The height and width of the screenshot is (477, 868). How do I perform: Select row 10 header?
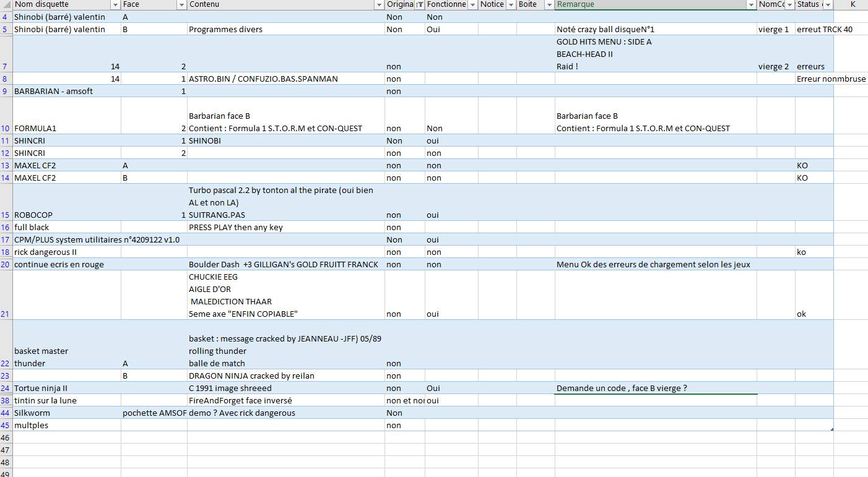[6, 116]
